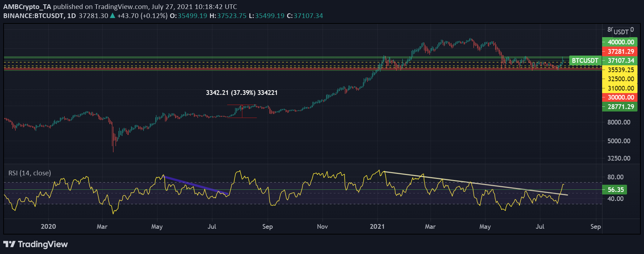Click the RSI 40.00 axis value
The height and width of the screenshot is (254, 644).
(615, 199)
